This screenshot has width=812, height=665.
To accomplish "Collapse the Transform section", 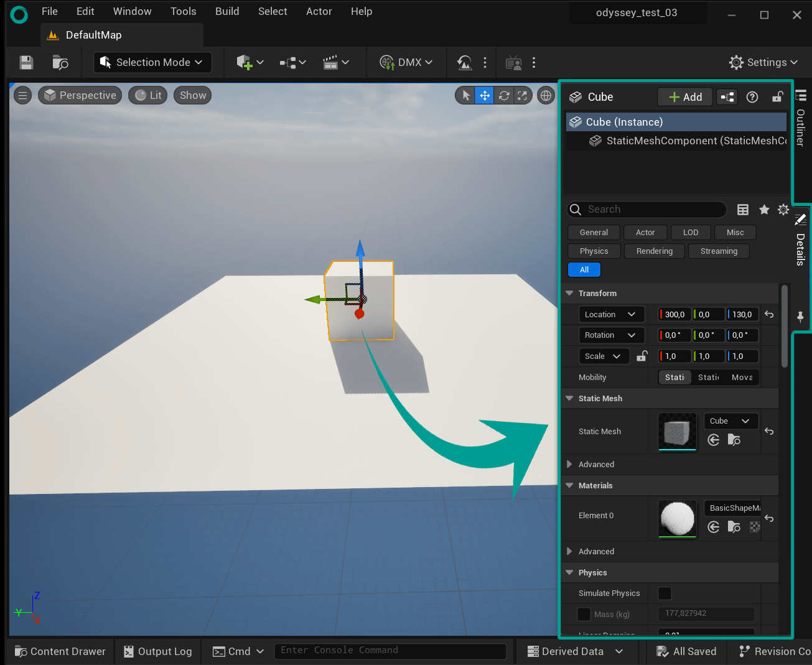I will 569,293.
